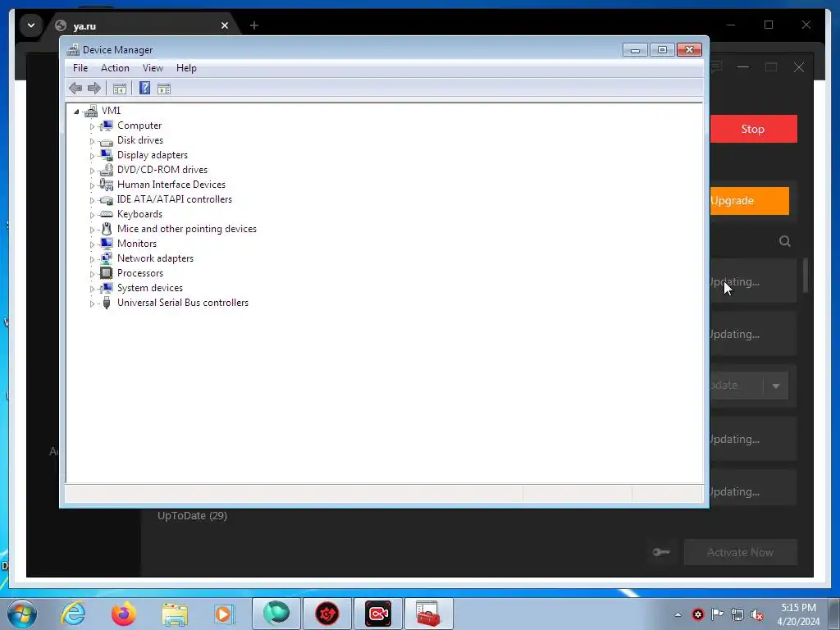This screenshot has height=630, width=840.
Task: Select the System devices label
Action: [x=150, y=288]
